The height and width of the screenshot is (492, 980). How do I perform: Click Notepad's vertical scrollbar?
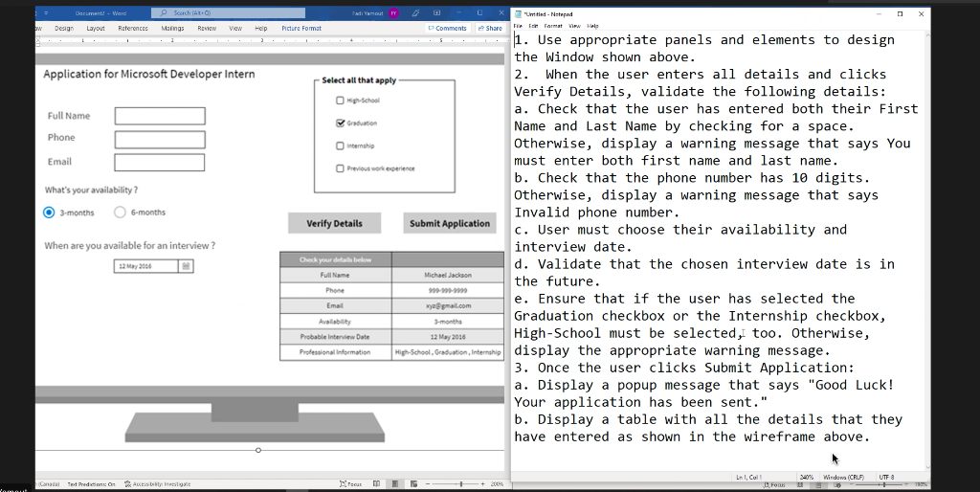tap(926, 250)
